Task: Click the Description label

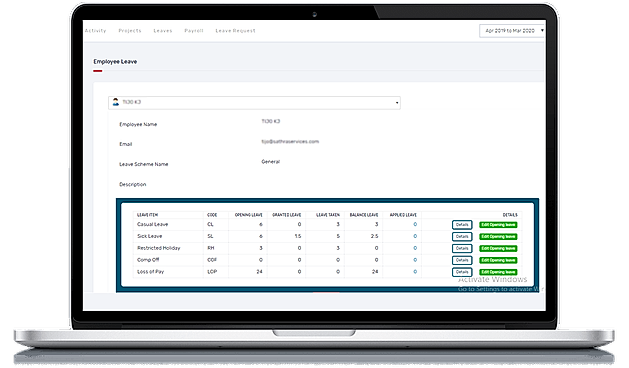Action: click(x=132, y=185)
